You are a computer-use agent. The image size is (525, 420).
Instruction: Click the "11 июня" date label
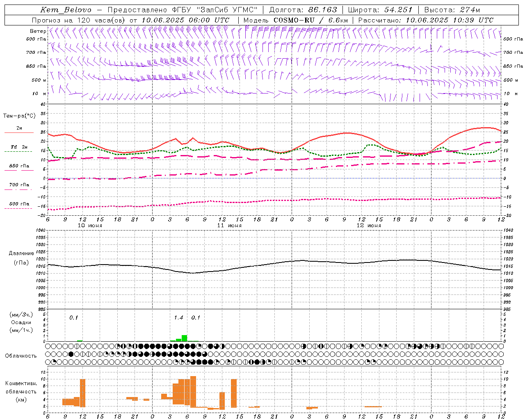229,226
